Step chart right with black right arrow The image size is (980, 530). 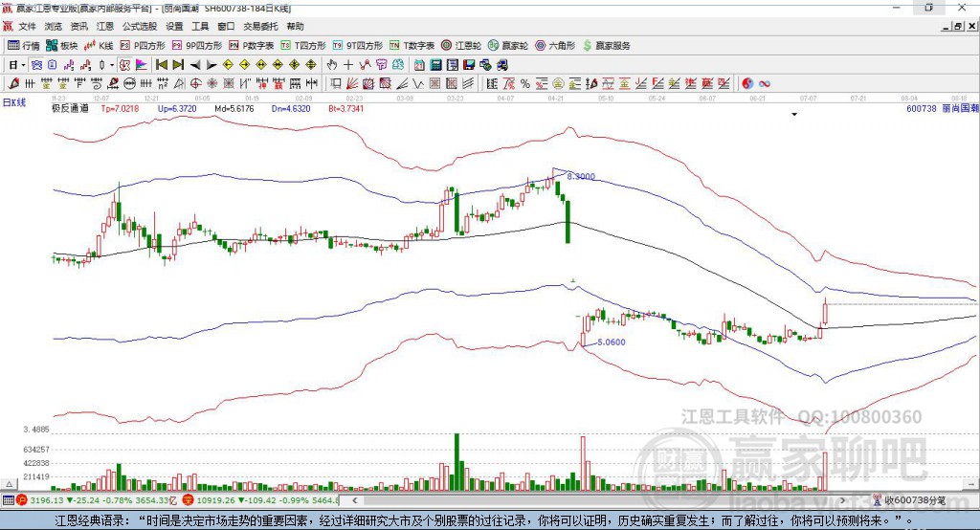212,65
